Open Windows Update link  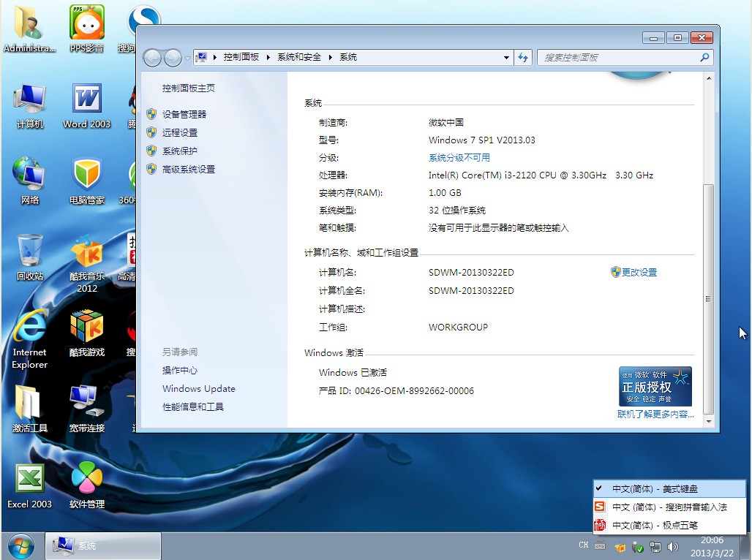(199, 388)
